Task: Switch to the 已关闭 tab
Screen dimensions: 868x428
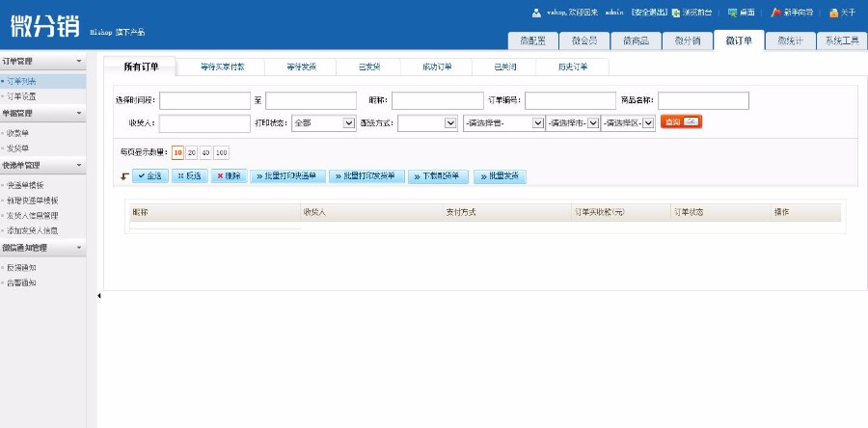Action: pyautogui.click(x=504, y=67)
